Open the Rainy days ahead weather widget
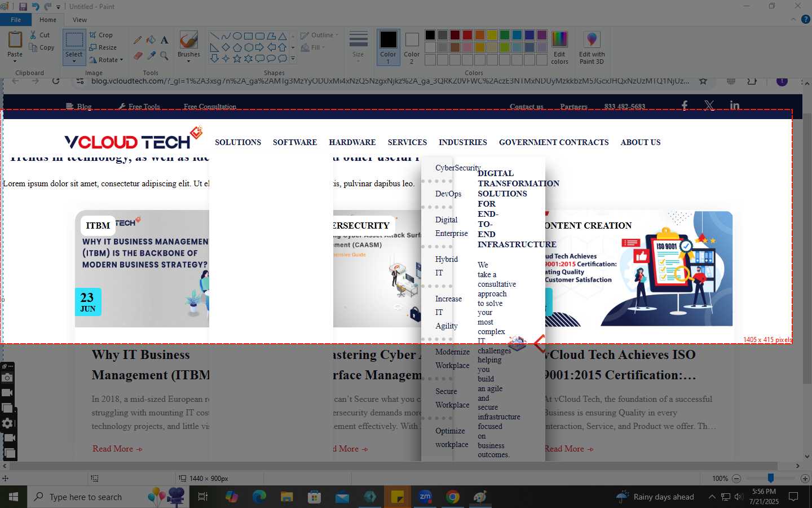Image resolution: width=812 pixels, height=508 pixels. pos(655,497)
